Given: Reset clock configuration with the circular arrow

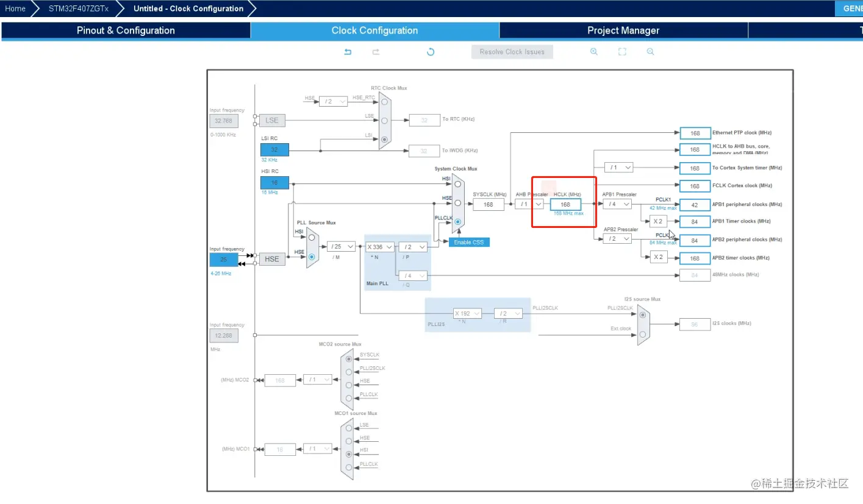Looking at the screenshot, I should coord(431,52).
